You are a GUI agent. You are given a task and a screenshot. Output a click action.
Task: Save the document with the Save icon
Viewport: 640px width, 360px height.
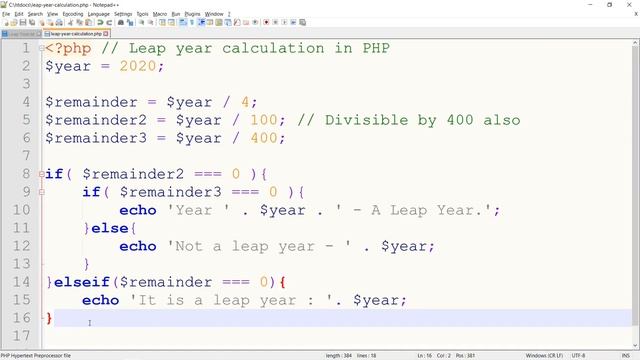[x=23, y=22]
